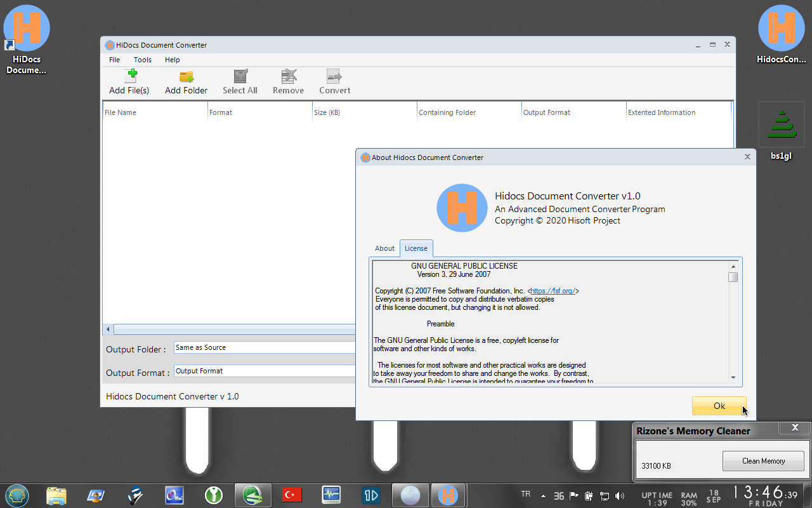Close Rizone's Memory Cleaner widget
This screenshot has height=508, width=812.
795,428
